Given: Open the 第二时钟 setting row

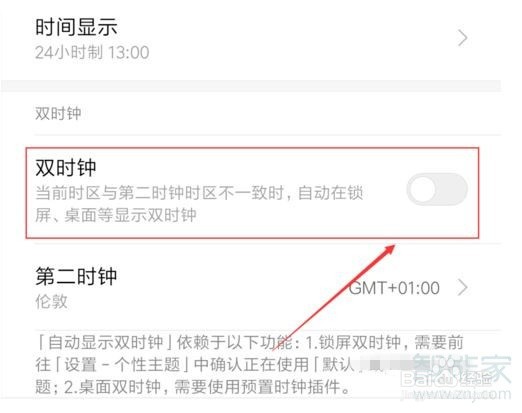Looking at the screenshot, I should pos(251,287).
